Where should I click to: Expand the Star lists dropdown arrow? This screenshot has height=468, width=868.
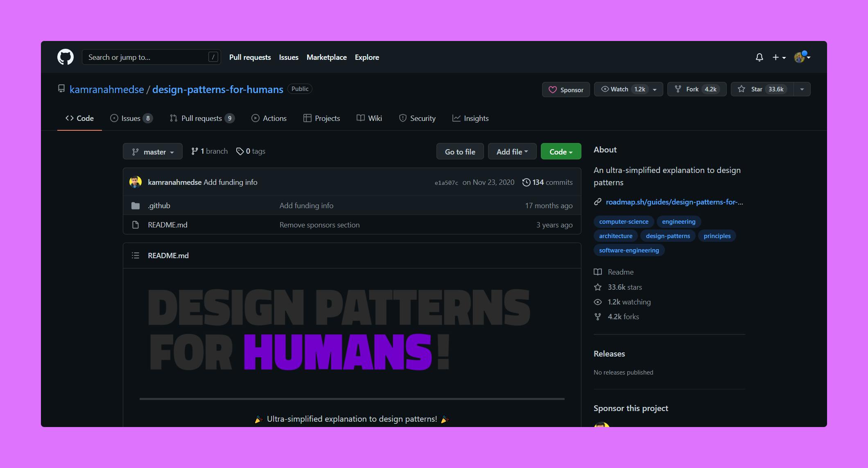click(802, 89)
